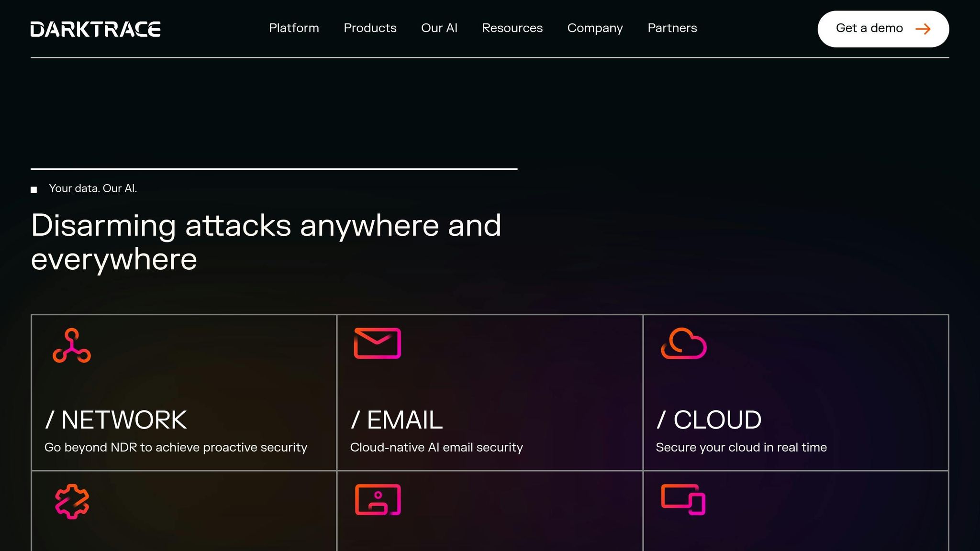Click the cloud icon
980x551 pixels.
coord(683,343)
